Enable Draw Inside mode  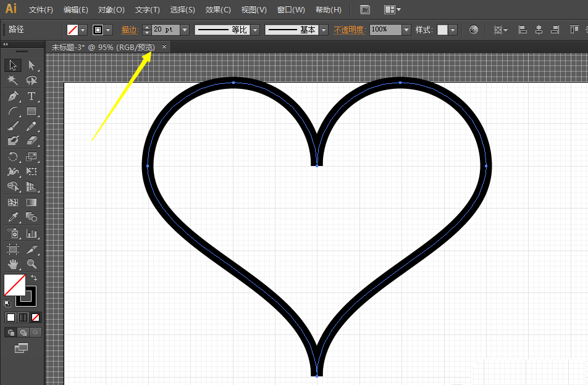(x=35, y=332)
